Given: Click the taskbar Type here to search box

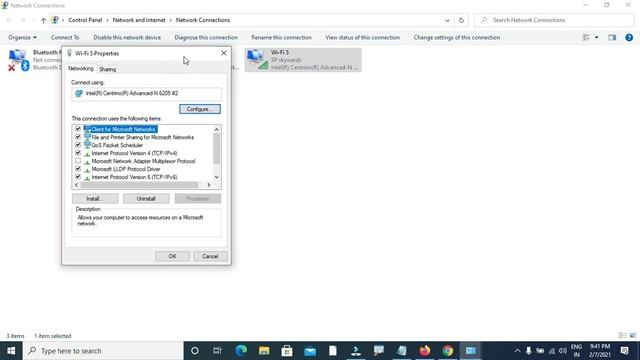Looking at the screenshot, I should point(103,351).
